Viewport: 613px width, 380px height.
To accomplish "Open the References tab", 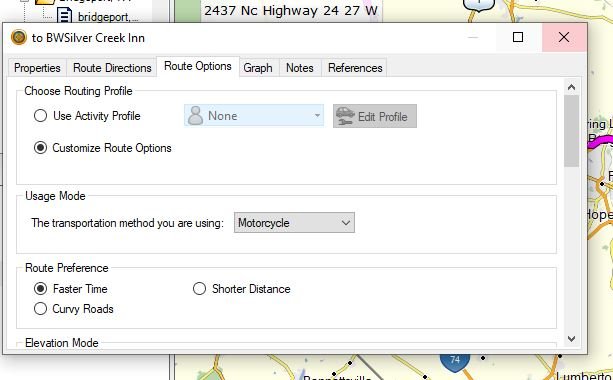I will [x=355, y=68].
